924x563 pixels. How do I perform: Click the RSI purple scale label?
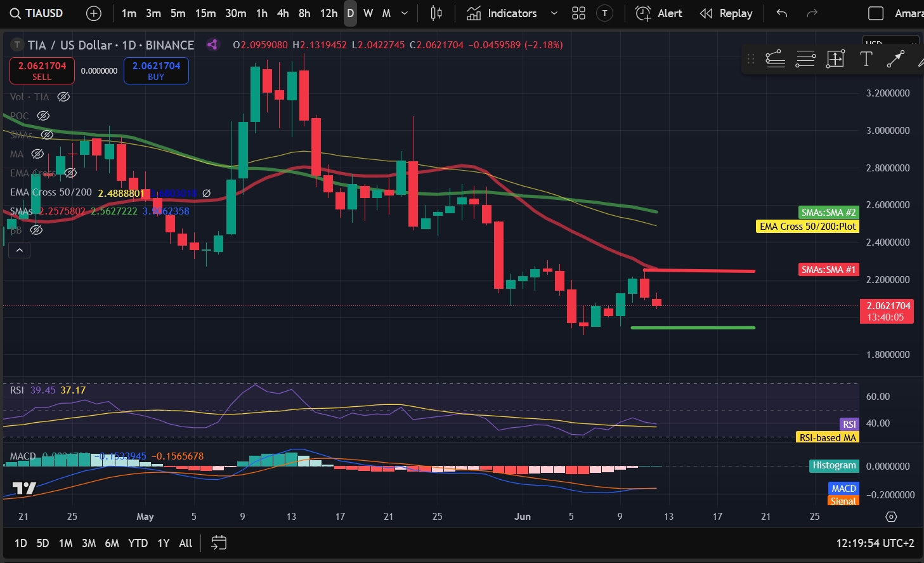(x=849, y=424)
